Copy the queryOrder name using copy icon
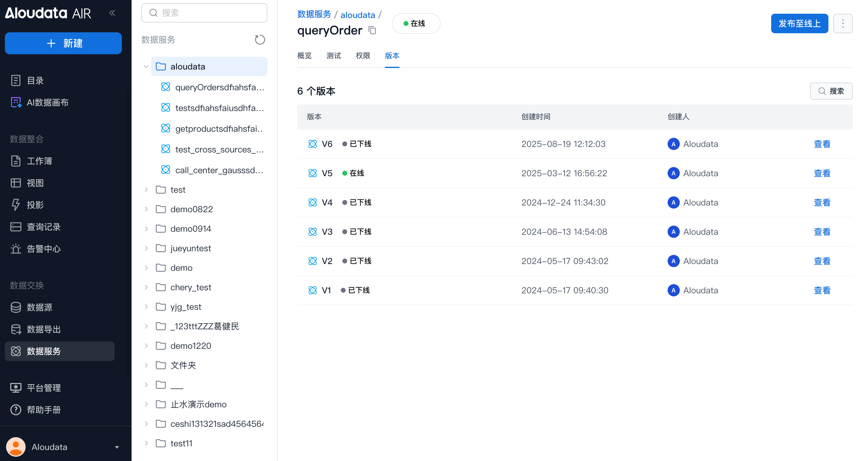This screenshot has height=461, width=868. click(x=372, y=30)
